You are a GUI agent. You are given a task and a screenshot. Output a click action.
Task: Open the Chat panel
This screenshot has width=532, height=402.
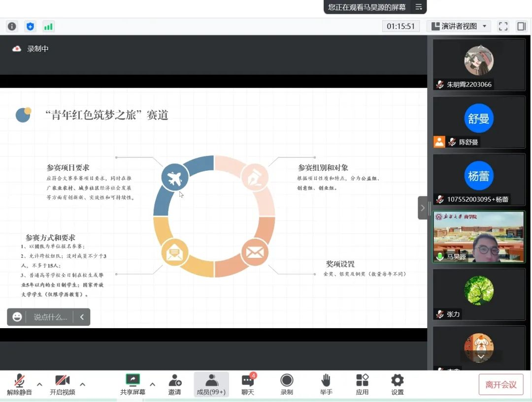click(248, 384)
